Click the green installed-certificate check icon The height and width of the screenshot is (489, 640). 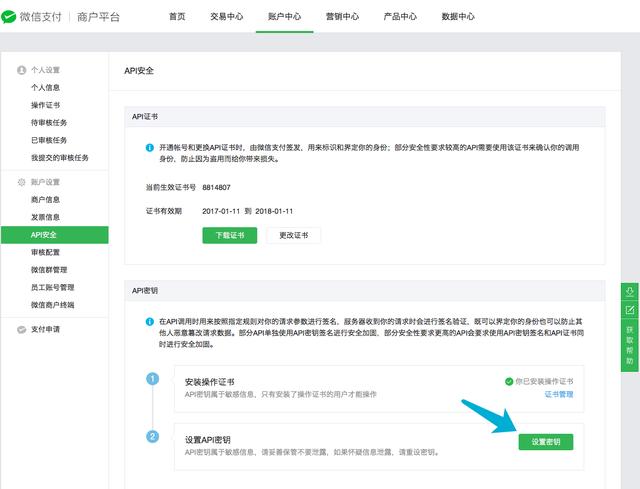(x=509, y=381)
